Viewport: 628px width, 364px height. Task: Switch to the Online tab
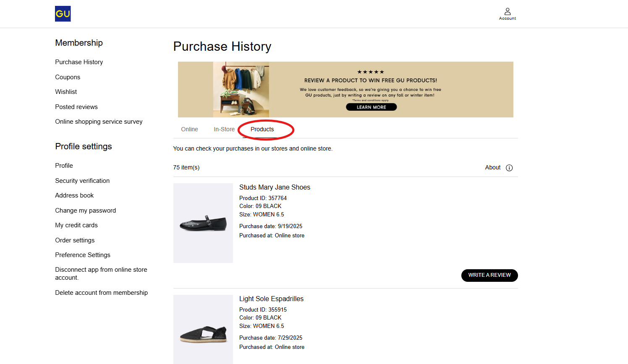pyautogui.click(x=189, y=129)
